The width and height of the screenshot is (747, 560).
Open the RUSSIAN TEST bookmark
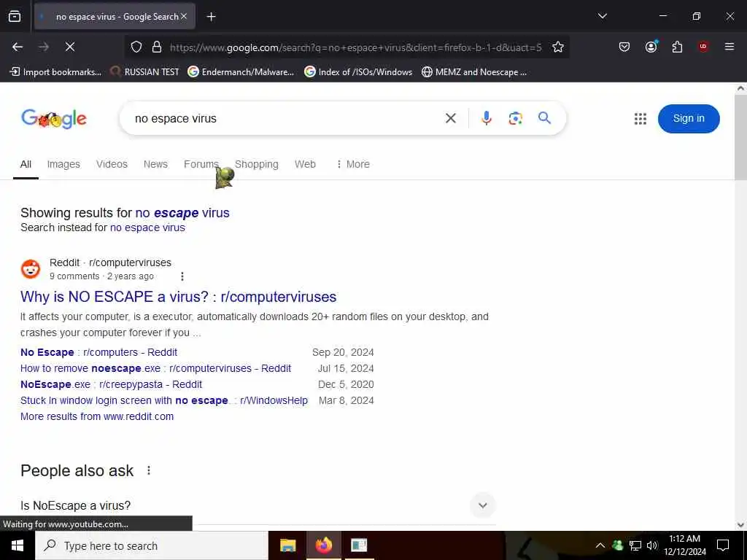144,72
